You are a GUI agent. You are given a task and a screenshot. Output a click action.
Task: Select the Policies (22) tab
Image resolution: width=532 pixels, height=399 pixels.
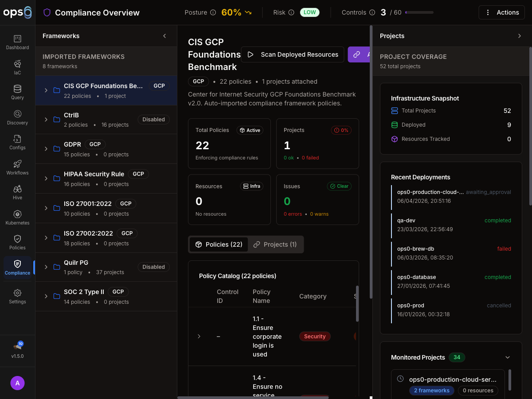coord(219,244)
